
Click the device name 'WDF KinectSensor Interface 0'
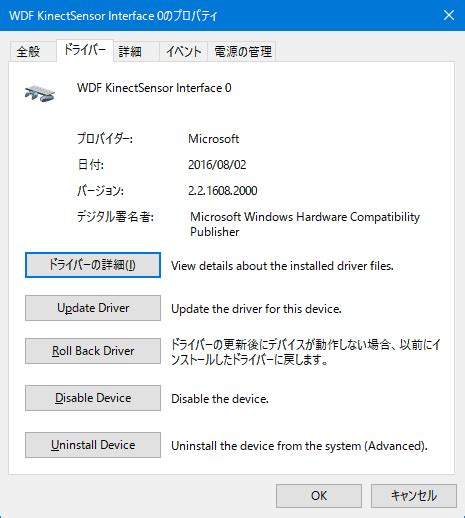tap(154, 88)
